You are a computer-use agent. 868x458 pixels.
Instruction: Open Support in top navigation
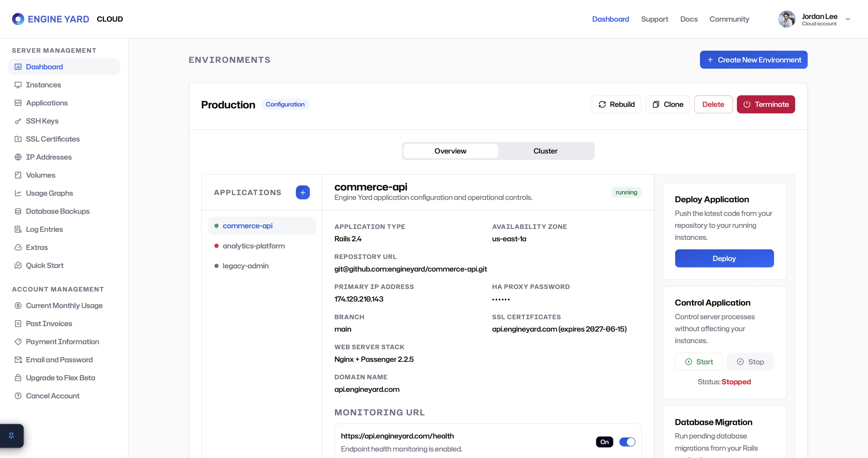[x=654, y=19]
